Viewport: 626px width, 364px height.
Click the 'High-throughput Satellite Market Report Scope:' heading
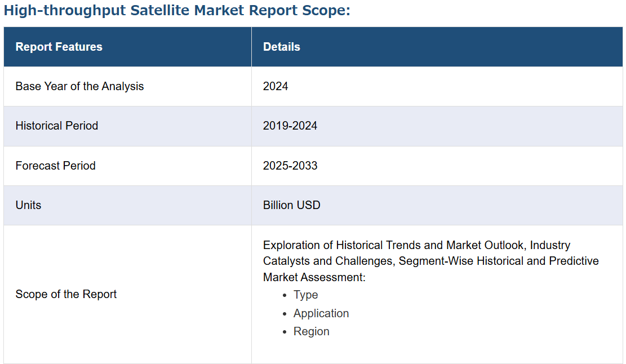coord(177,11)
